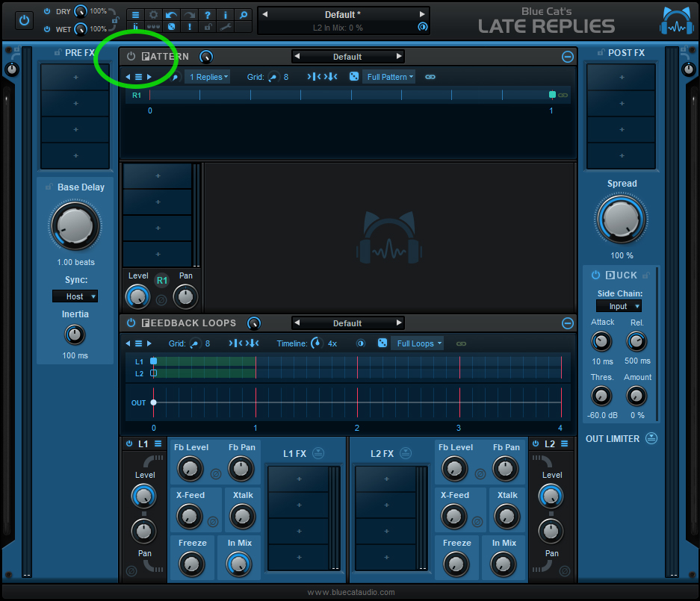Screen dimensions: 700x601
Task: Click the R1 reply selector button
Action: tap(161, 280)
